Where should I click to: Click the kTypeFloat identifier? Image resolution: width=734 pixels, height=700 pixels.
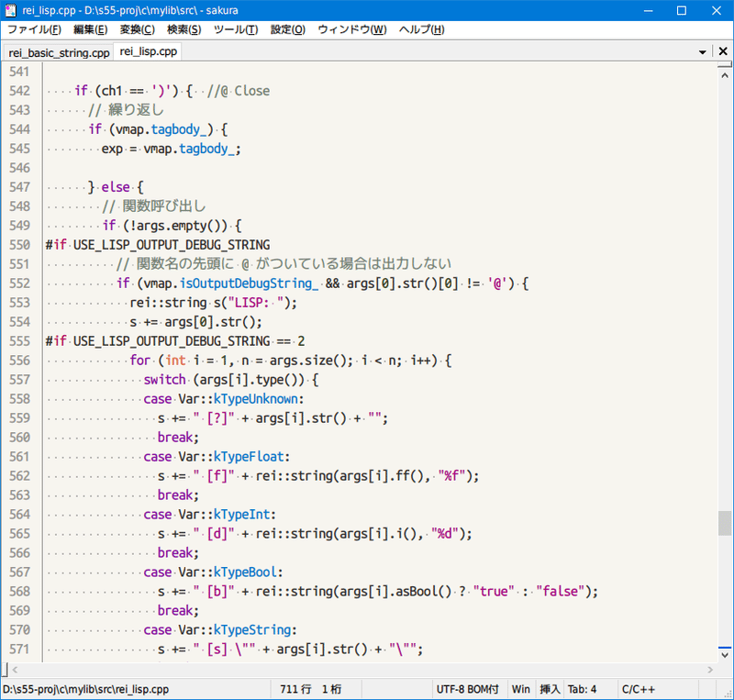[249, 457]
